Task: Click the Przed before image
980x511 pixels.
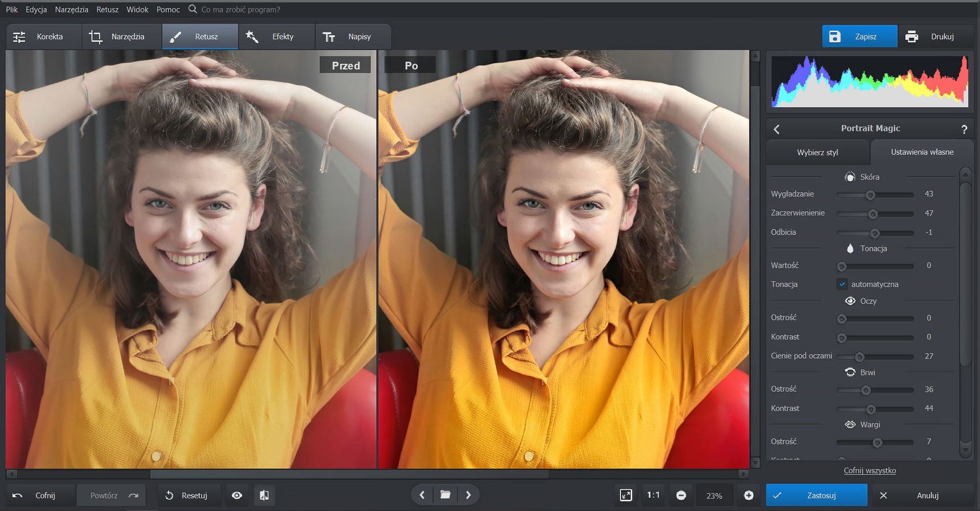Action: [191, 259]
